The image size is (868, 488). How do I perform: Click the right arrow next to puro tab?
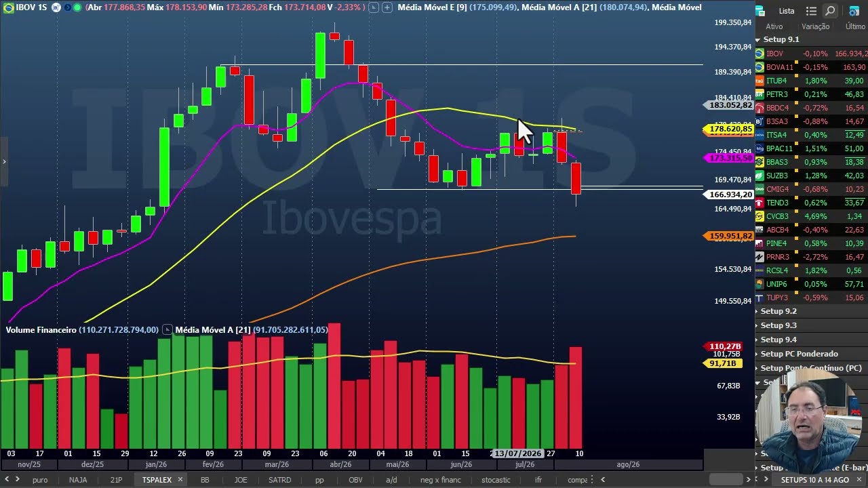(x=17, y=480)
